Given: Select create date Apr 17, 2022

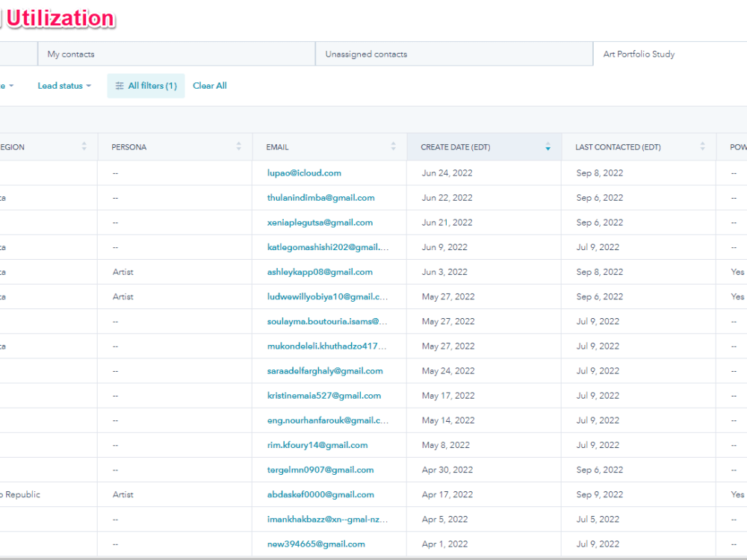Looking at the screenshot, I should [447, 495].
